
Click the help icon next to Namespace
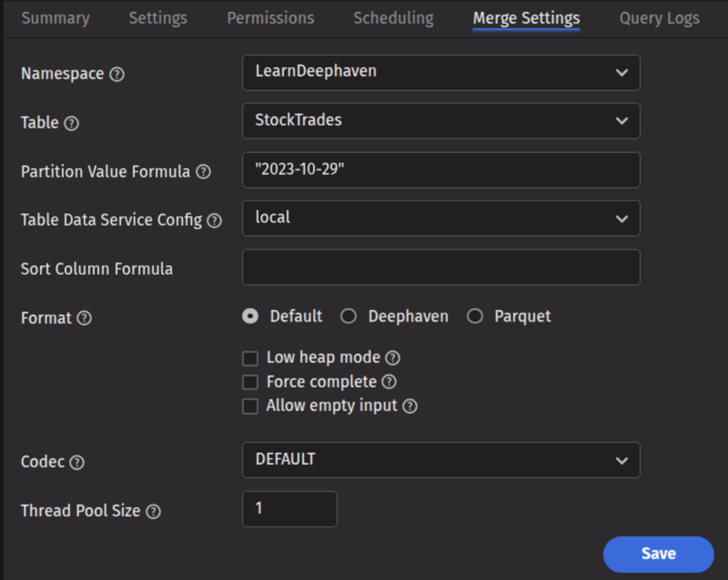coord(117,74)
